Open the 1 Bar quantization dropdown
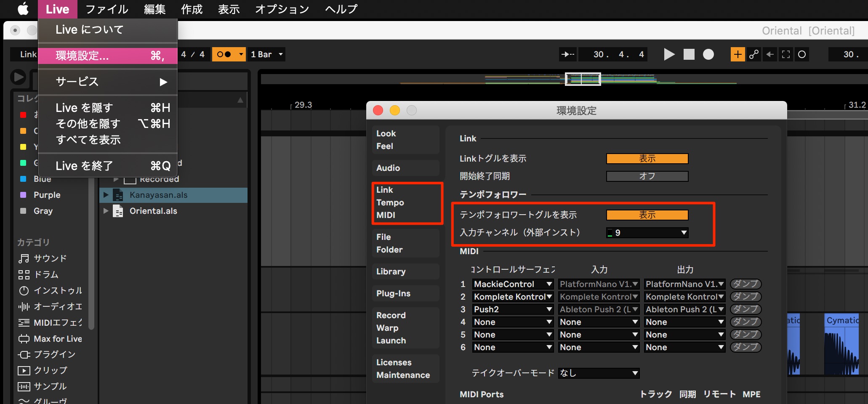The width and height of the screenshot is (868, 404). tap(266, 54)
